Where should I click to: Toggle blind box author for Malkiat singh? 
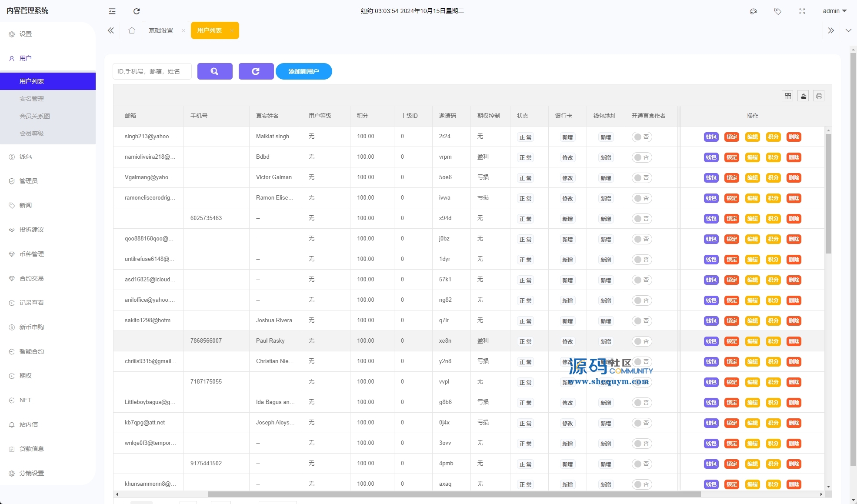641,137
